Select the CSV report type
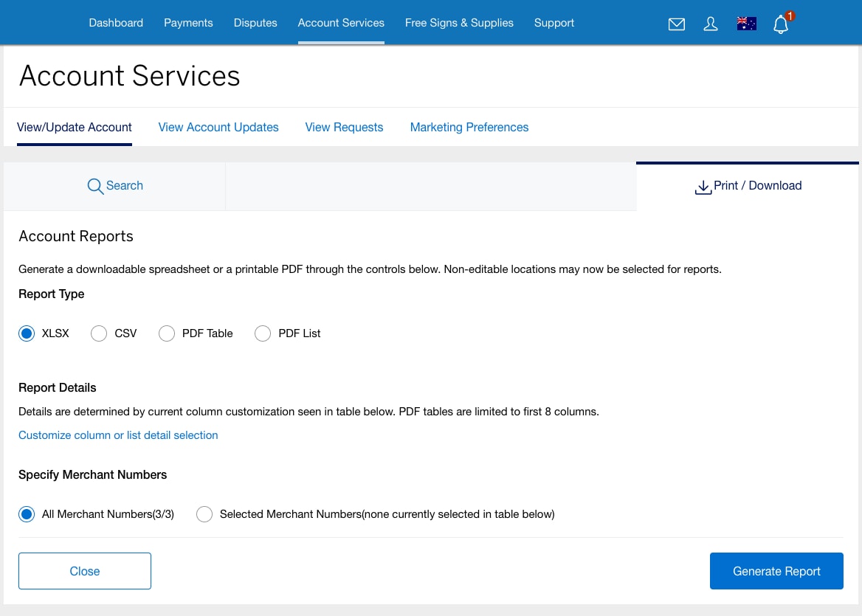This screenshot has height=616, width=862. coord(99,333)
